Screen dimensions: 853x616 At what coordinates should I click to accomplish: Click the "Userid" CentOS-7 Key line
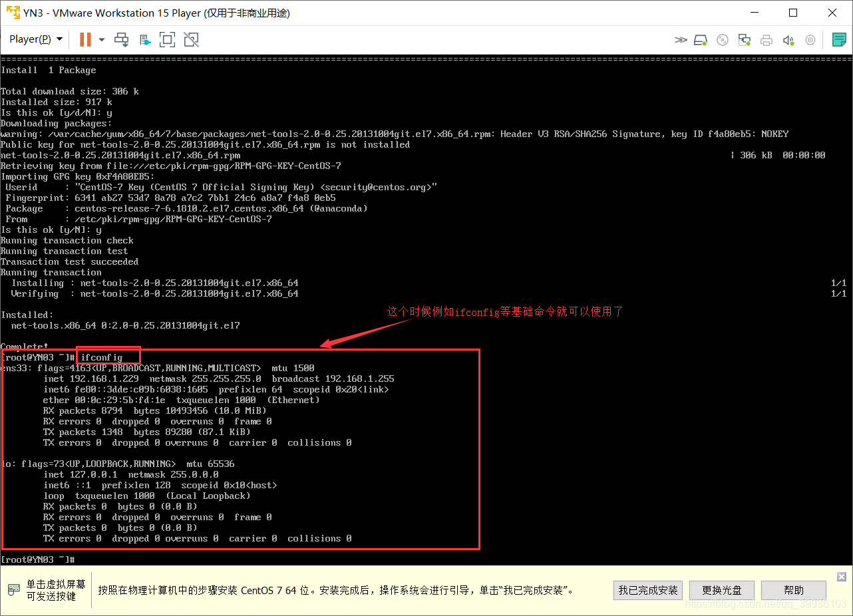[222, 187]
